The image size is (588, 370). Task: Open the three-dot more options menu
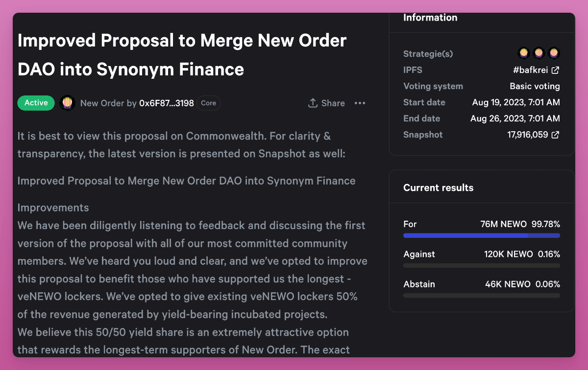tap(360, 103)
